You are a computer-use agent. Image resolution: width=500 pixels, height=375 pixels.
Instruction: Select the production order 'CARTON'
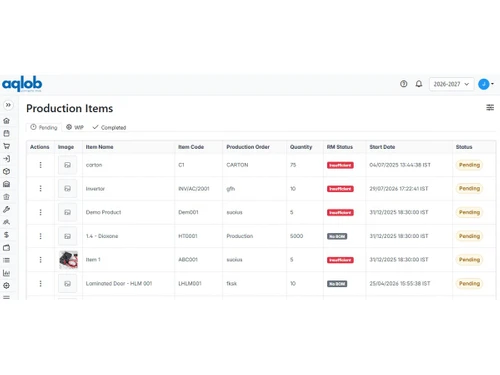pos(237,165)
